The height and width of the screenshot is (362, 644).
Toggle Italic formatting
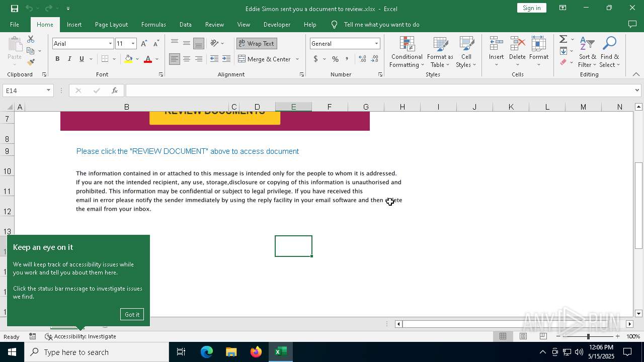point(69,59)
